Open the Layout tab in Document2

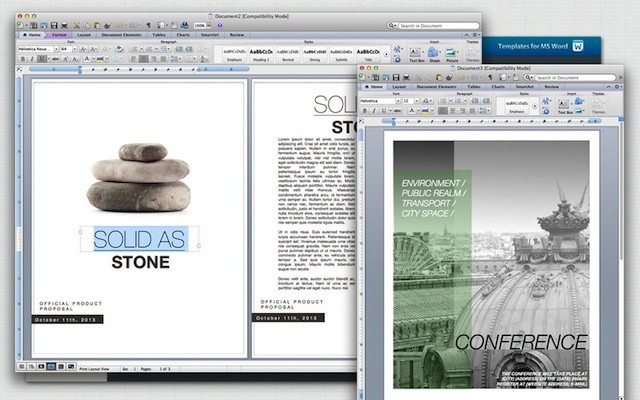point(83,33)
